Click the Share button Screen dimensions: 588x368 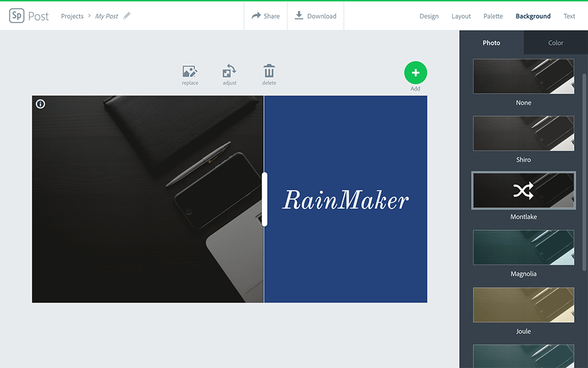pyautogui.click(x=266, y=16)
